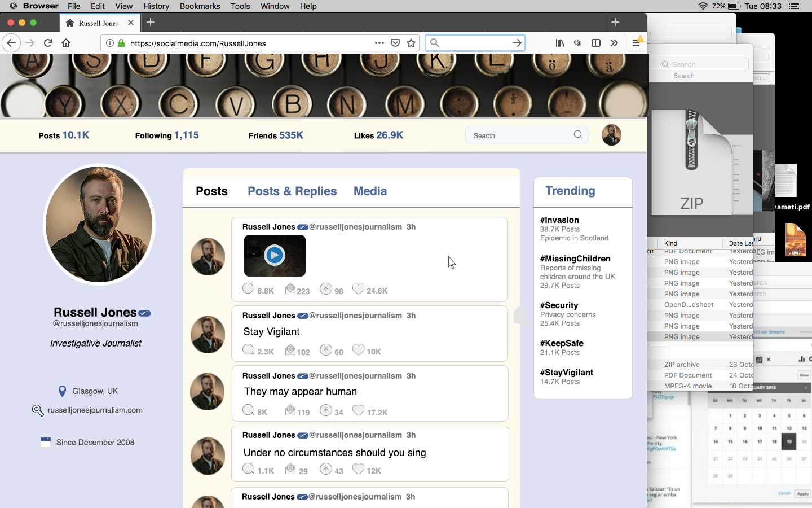Image resolution: width=812 pixels, height=508 pixels.
Task: Click the Wi-Fi status icon
Action: pyautogui.click(x=703, y=6)
